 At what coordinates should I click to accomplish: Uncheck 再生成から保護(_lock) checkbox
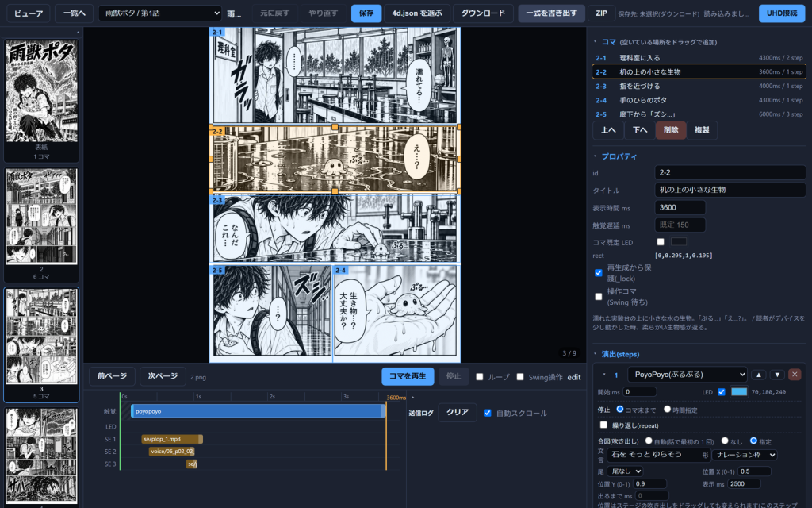(x=599, y=273)
